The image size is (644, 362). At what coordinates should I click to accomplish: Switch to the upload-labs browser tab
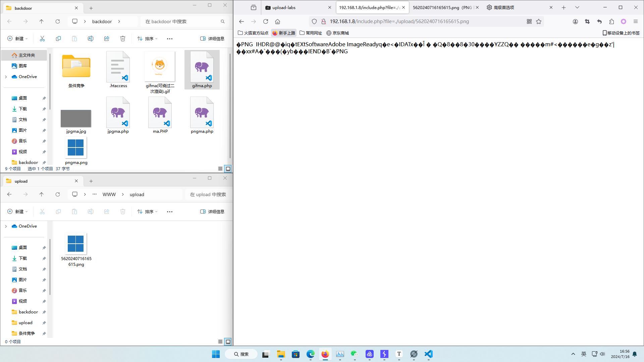(284, 7)
